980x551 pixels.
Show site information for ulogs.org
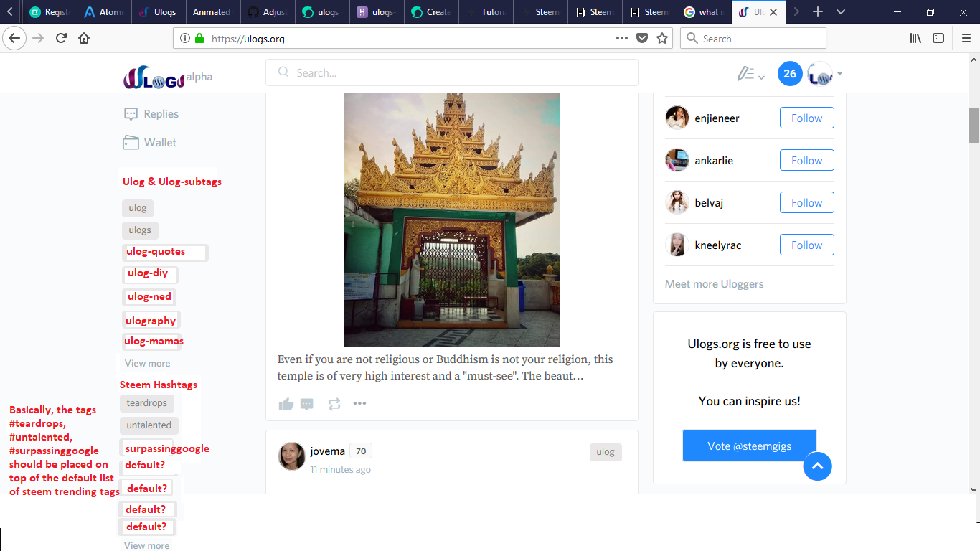[185, 39]
